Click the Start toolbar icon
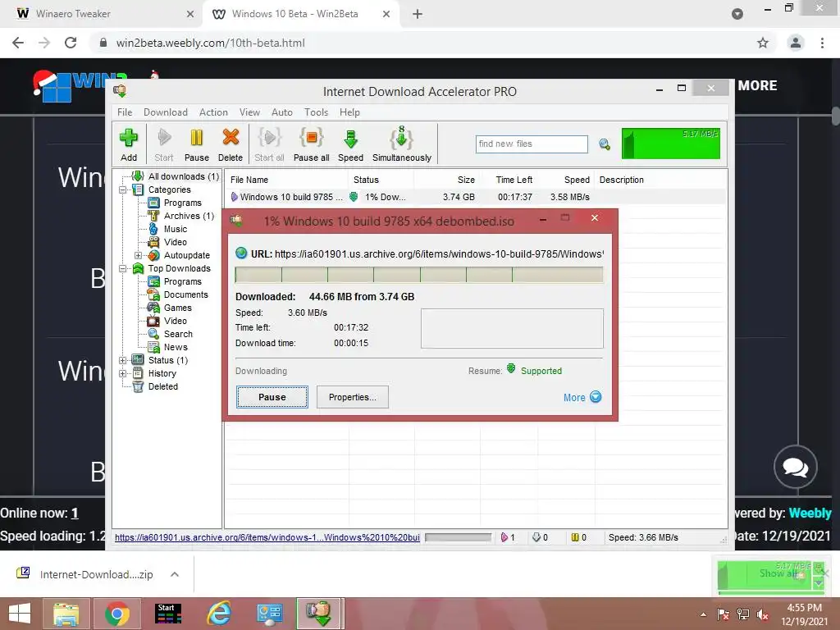The image size is (840, 630). coord(164,144)
